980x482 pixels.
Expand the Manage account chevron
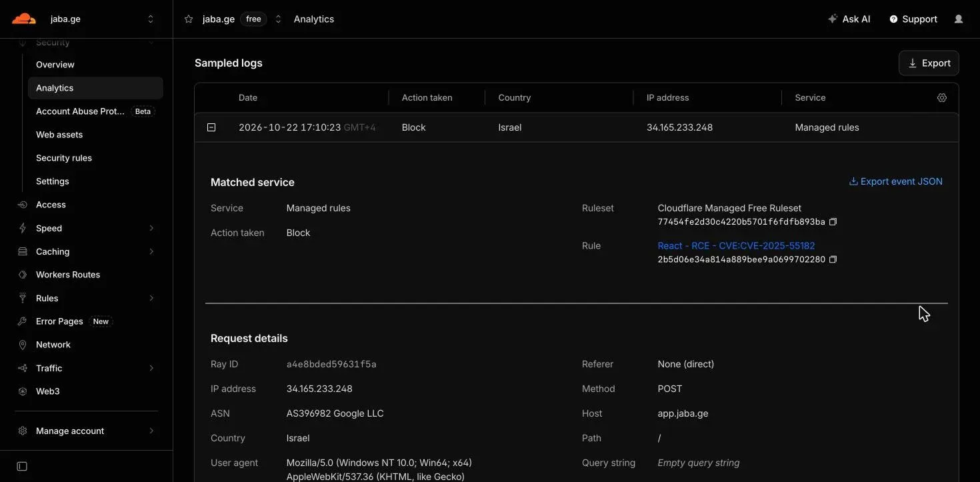(x=151, y=431)
